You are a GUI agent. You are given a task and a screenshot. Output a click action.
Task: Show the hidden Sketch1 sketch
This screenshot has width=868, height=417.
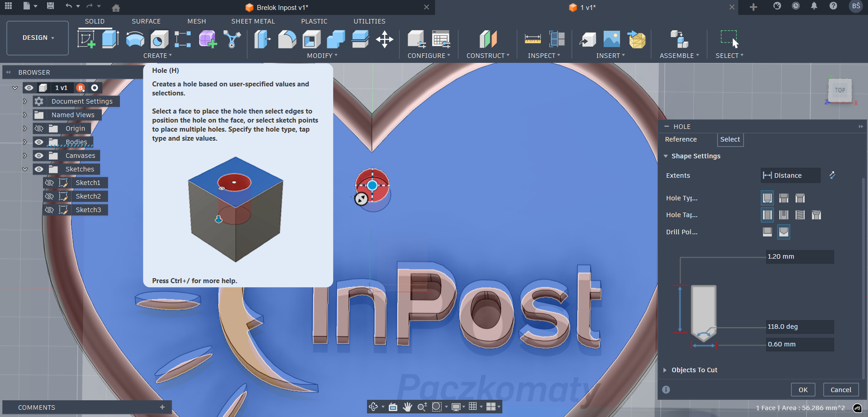coord(49,183)
